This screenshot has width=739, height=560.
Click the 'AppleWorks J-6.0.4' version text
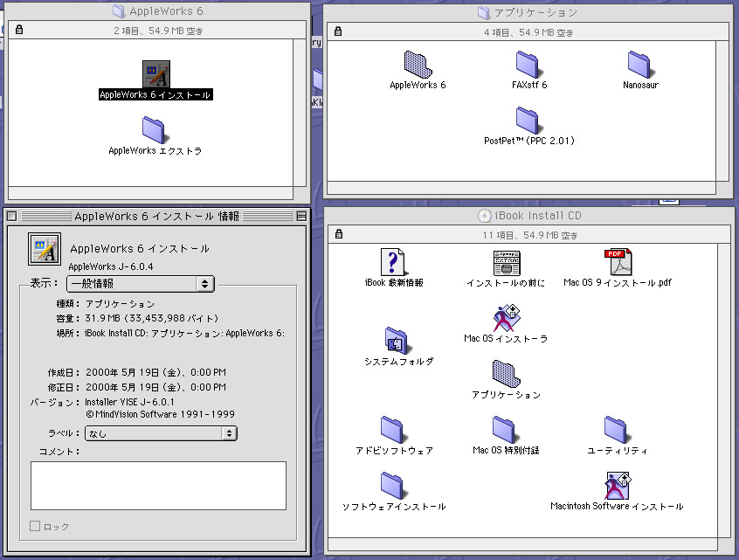pyautogui.click(x=111, y=266)
